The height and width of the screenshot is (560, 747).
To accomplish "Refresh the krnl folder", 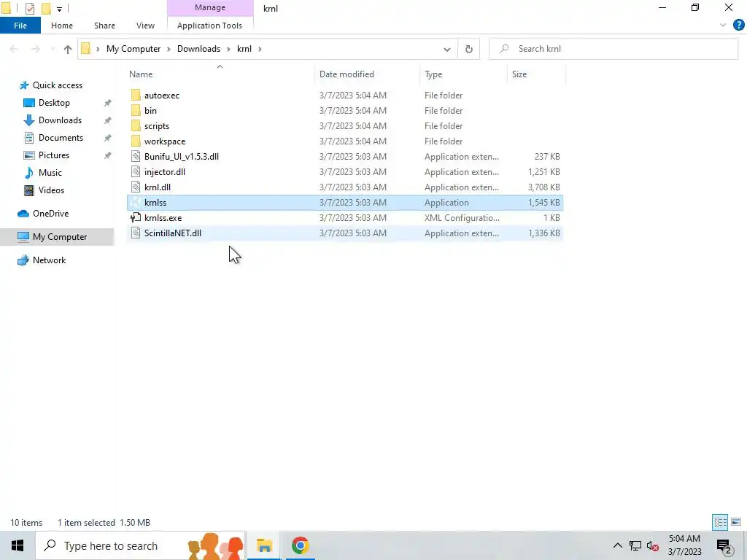I will [x=469, y=49].
